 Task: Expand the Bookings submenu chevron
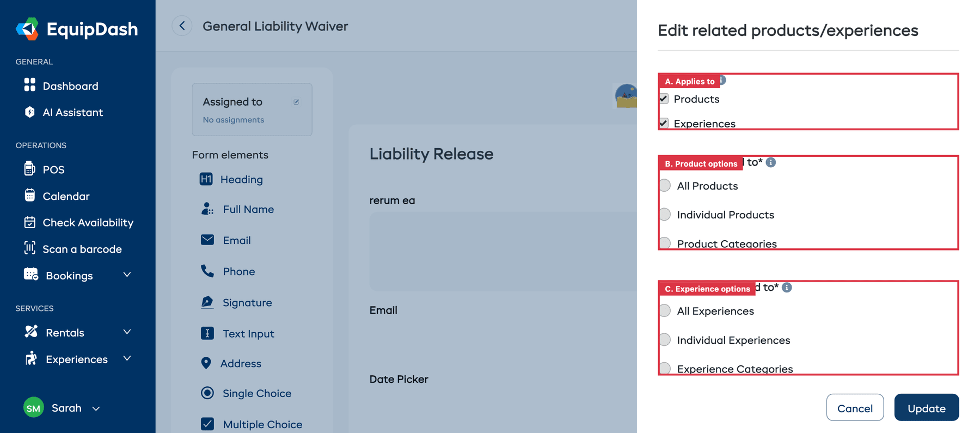click(x=127, y=275)
